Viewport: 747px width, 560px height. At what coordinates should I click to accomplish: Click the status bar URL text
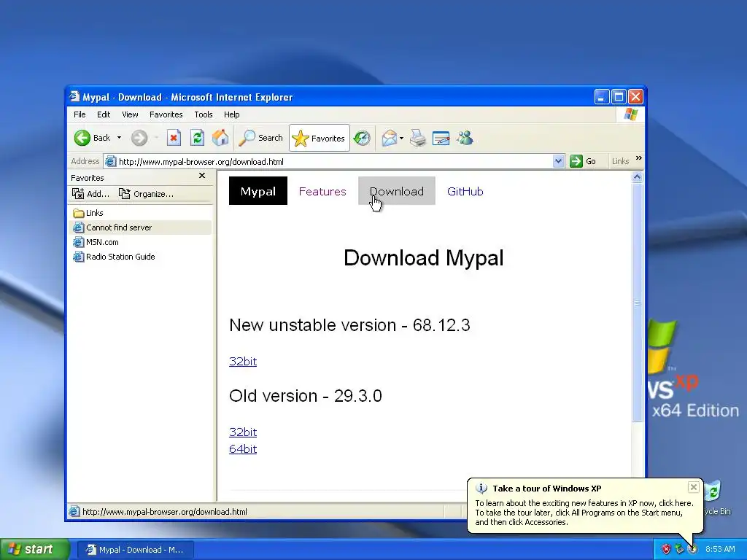tap(165, 512)
